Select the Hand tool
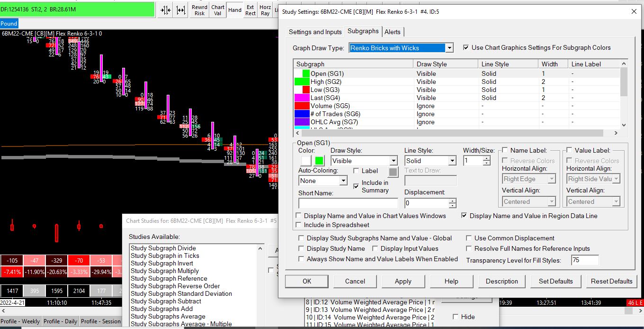Screen dimensions: 644x329 234,10
